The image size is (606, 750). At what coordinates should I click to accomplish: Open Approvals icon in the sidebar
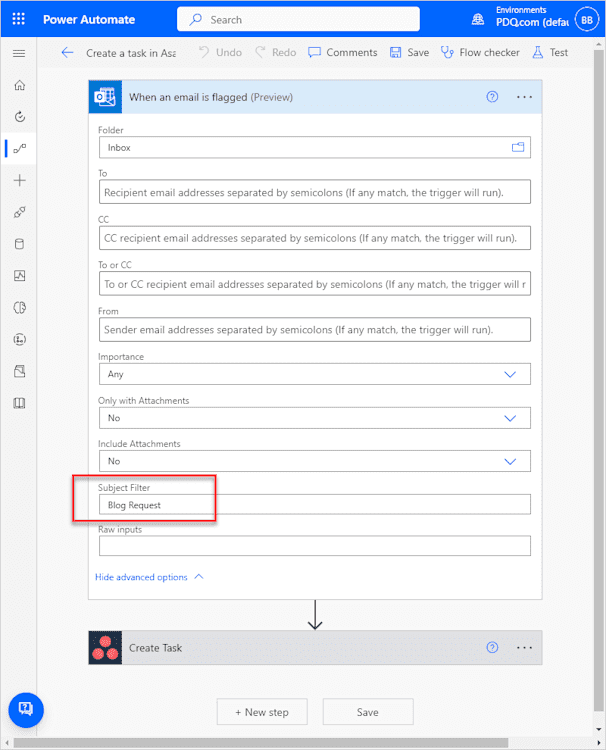pyautogui.click(x=20, y=117)
